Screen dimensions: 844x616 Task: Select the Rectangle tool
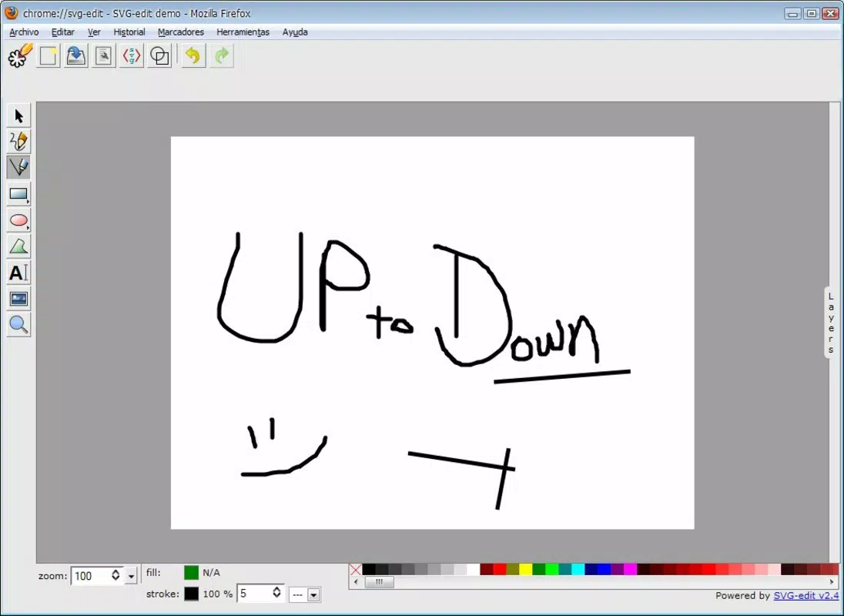click(x=18, y=194)
